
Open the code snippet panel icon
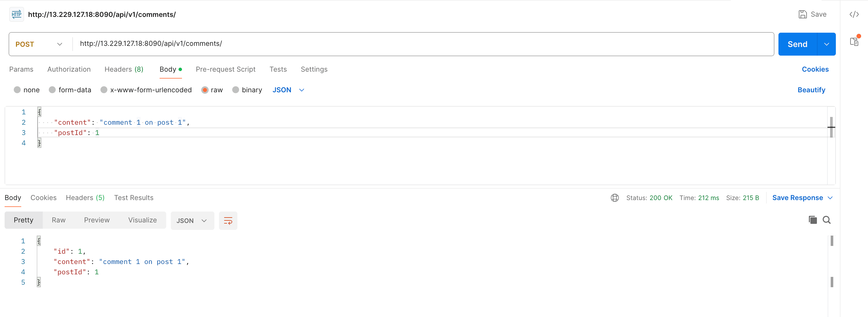coord(854,14)
